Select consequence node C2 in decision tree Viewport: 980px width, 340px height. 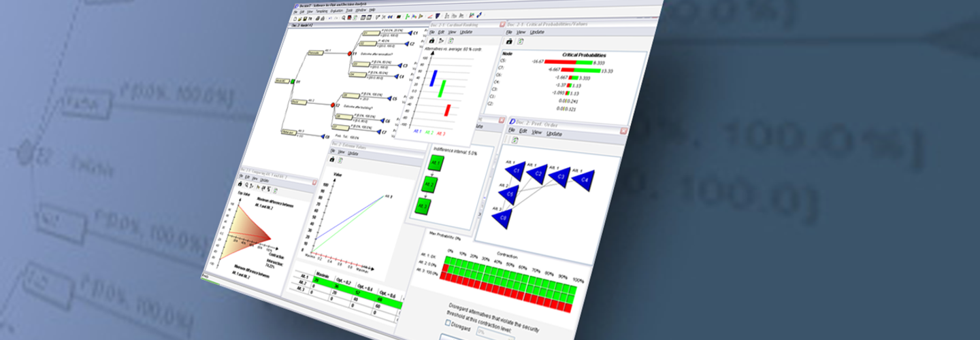407,44
